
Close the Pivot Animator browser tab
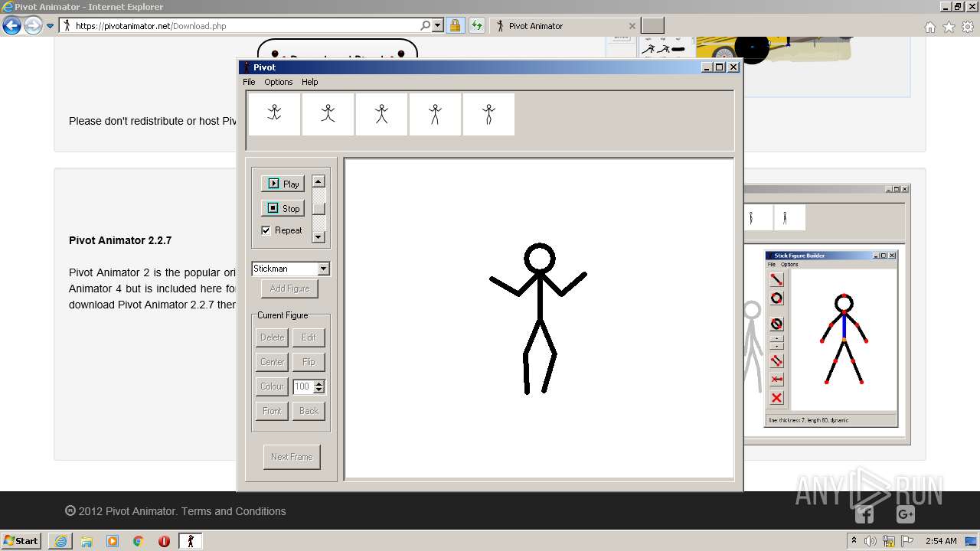click(x=632, y=26)
